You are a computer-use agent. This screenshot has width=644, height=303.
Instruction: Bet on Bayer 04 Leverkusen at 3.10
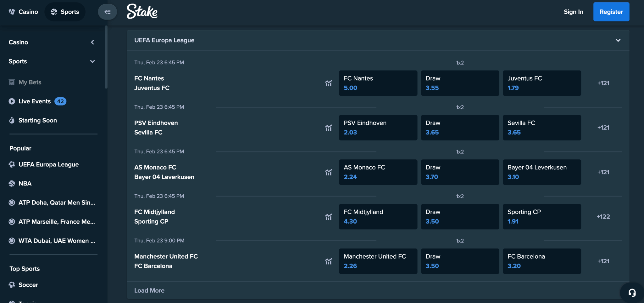point(542,172)
